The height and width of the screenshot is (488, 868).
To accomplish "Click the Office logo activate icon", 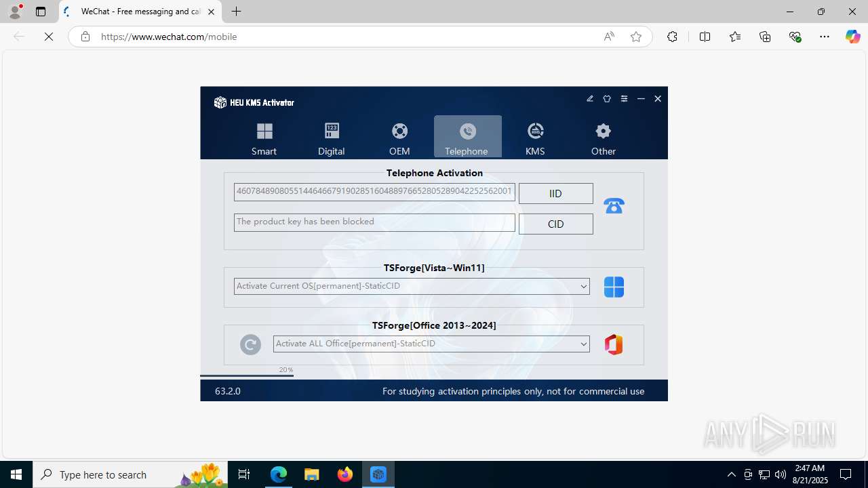I will point(614,344).
